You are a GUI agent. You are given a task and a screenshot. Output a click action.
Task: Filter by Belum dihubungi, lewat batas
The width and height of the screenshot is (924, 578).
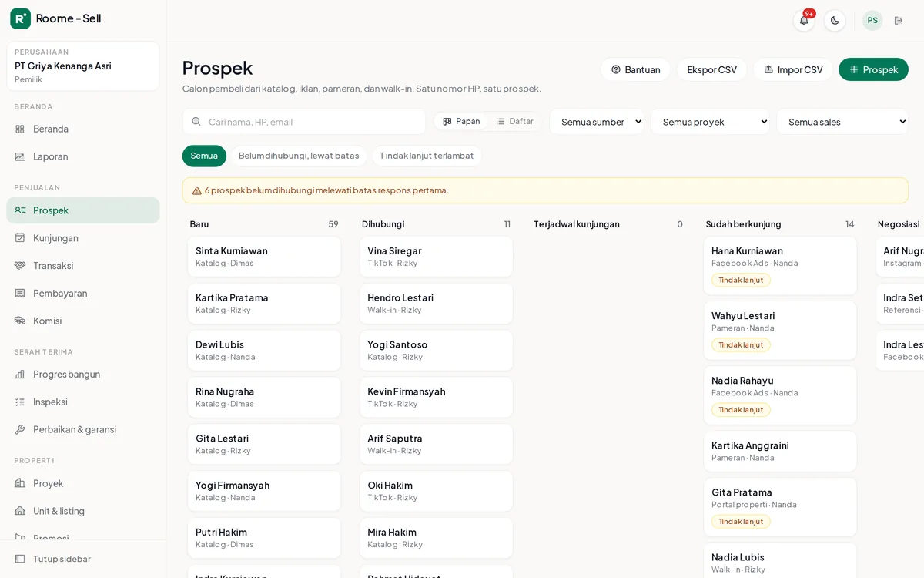[x=299, y=156]
